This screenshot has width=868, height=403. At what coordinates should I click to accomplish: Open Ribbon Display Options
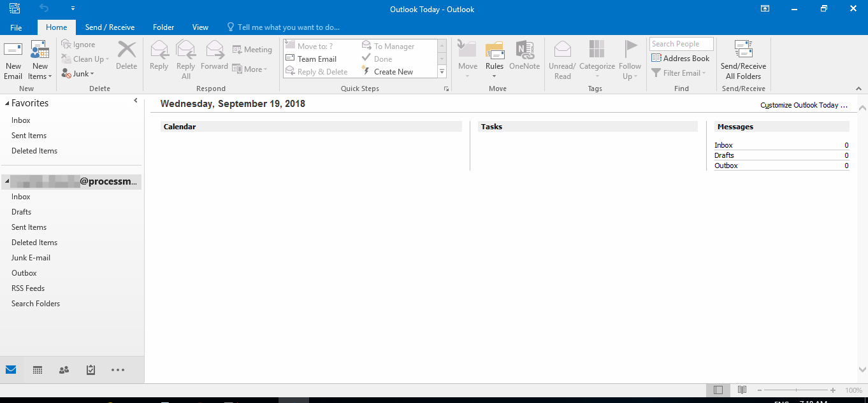pos(765,8)
